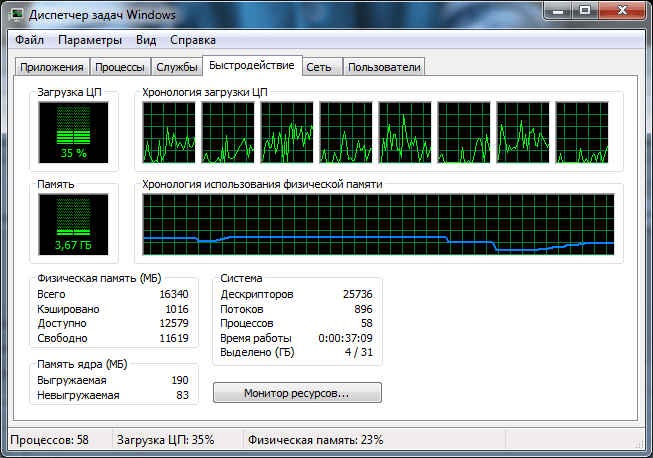Screen dimensions: 653x458
Task: Click the Выгружаемая value 190
Action: 180,380
